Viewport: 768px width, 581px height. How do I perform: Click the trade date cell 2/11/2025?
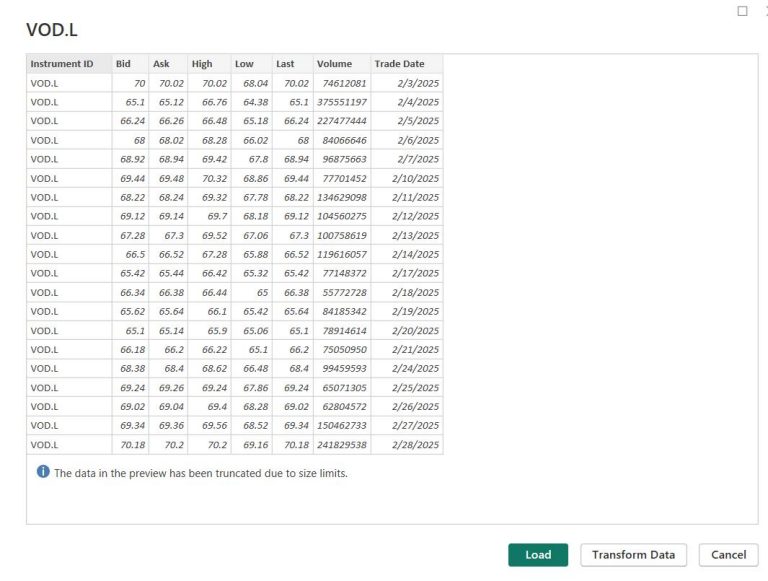point(407,197)
